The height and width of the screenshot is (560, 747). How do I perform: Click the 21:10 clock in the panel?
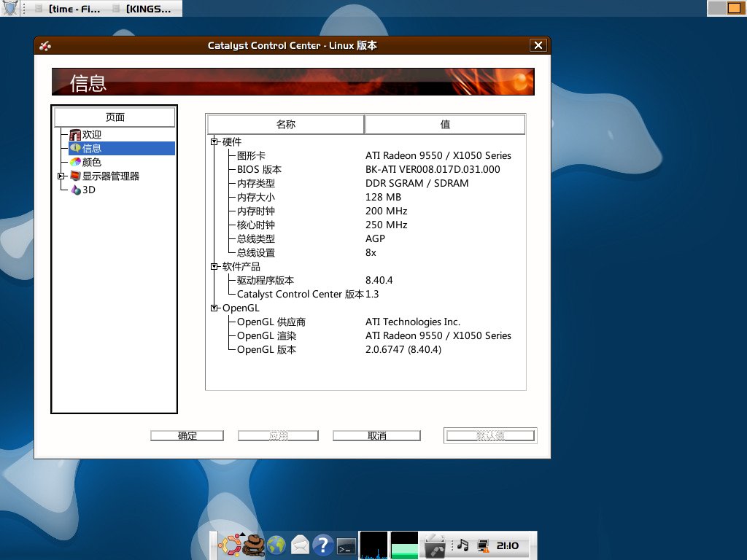(508, 545)
